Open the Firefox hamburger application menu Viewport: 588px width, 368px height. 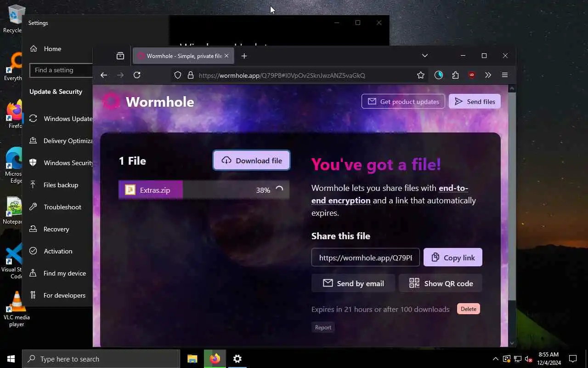pos(504,75)
